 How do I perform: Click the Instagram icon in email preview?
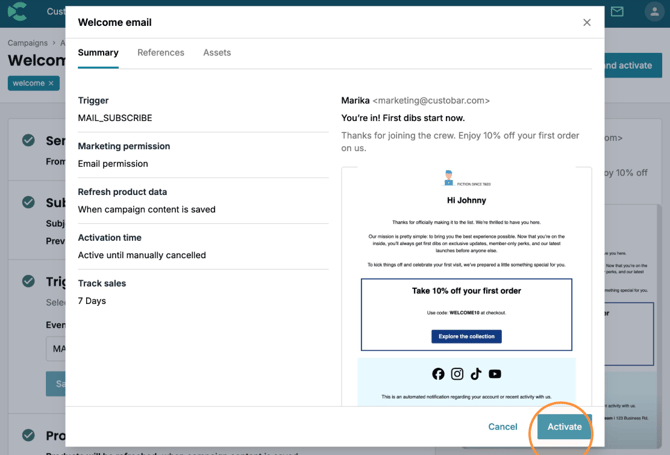(457, 374)
